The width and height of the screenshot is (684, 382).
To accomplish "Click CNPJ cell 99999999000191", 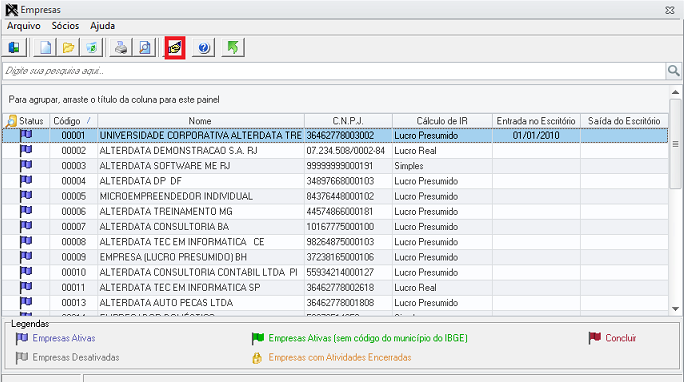I will pos(348,166).
